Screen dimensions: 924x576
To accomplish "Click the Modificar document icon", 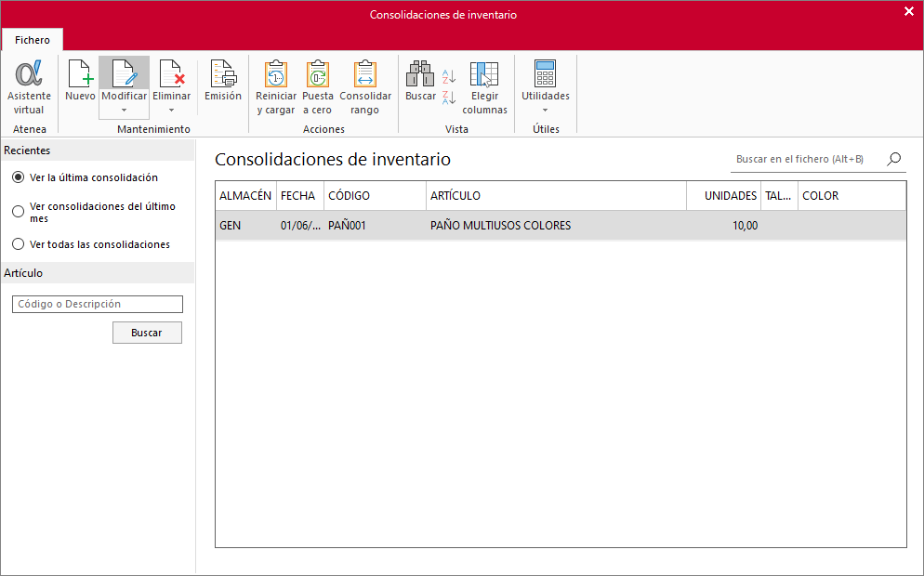I will tap(124, 73).
